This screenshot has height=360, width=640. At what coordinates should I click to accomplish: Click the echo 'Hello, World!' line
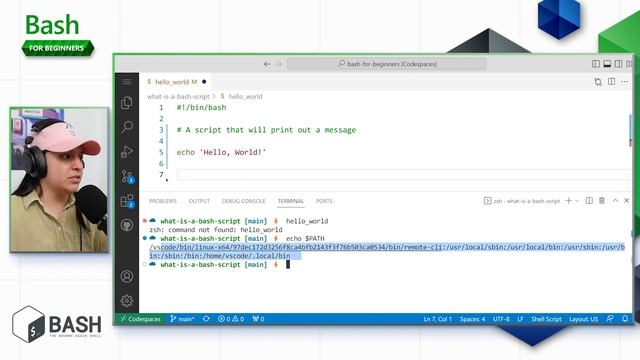coord(221,152)
